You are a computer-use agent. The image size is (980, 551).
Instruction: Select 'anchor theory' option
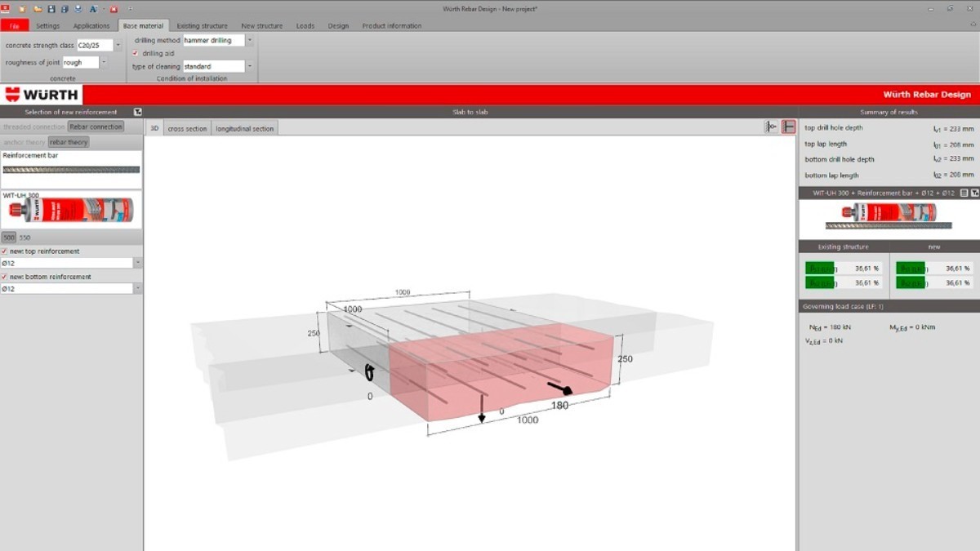pyautogui.click(x=24, y=142)
